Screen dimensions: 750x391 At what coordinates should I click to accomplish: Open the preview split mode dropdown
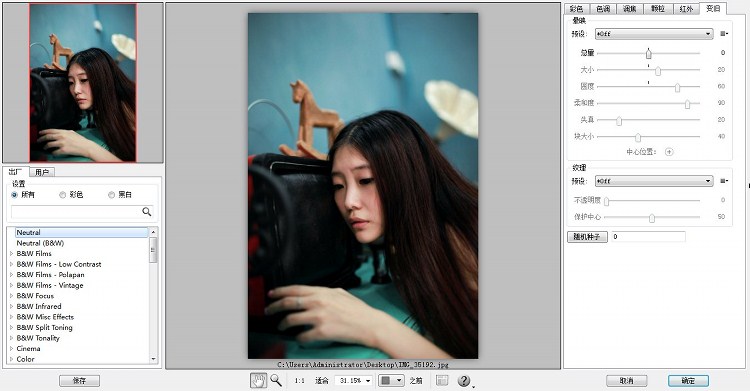pyautogui.click(x=391, y=380)
